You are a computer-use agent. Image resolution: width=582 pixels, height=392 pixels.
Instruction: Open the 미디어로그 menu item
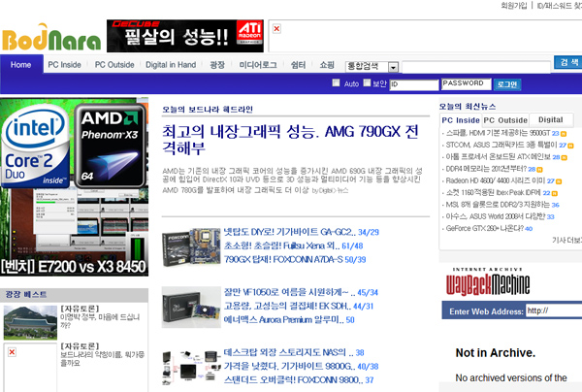[x=258, y=65]
